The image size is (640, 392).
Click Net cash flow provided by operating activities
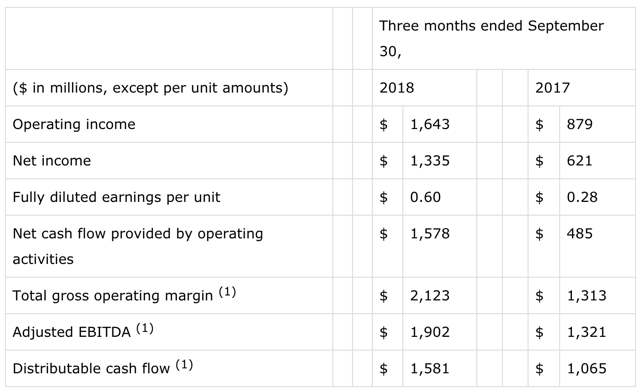tap(138, 246)
